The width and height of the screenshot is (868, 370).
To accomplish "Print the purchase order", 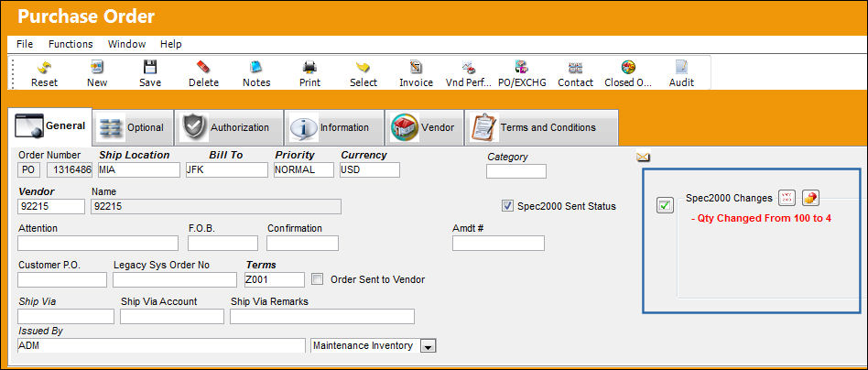I will [x=309, y=68].
